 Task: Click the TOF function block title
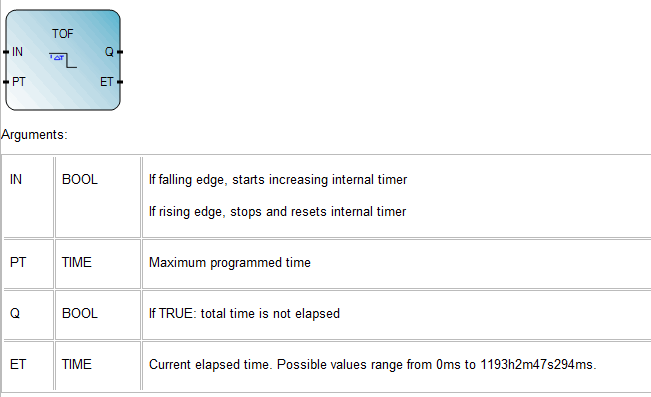click(x=63, y=34)
